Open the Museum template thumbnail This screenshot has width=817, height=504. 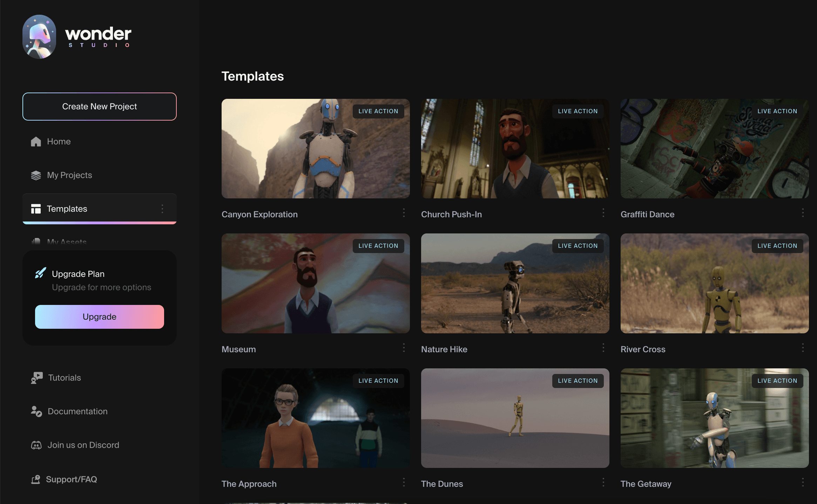click(x=316, y=284)
